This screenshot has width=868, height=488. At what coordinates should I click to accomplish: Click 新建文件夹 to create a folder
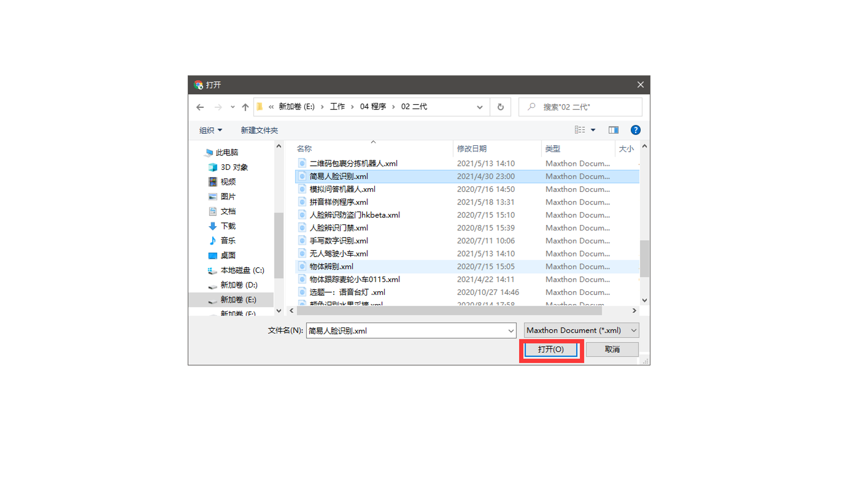click(x=259, y=131)
